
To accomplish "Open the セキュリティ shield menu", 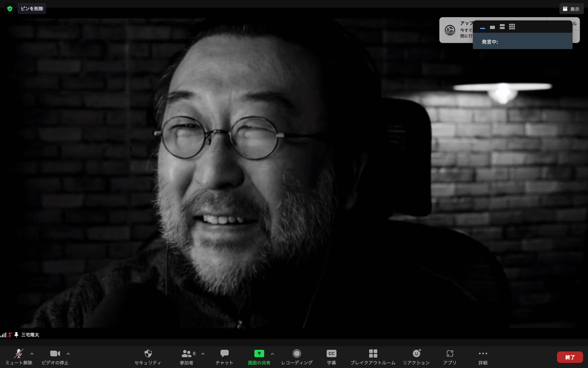I will (x=148, y=357).
